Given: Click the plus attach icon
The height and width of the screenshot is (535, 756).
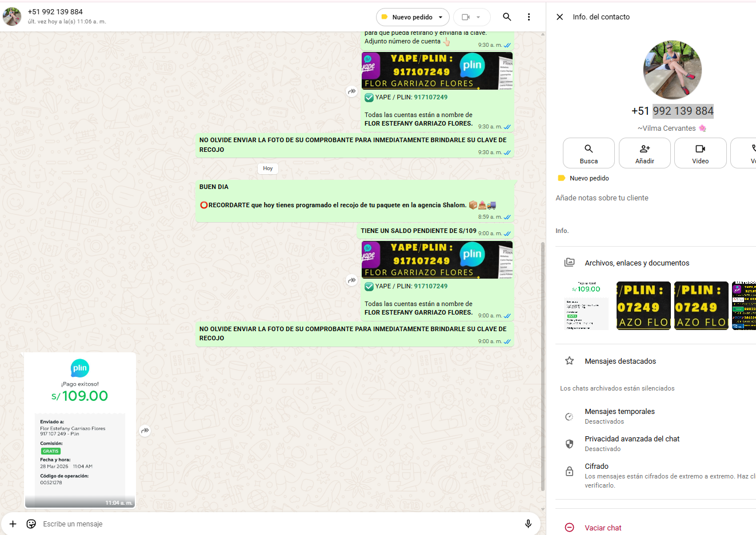Looking at the screenshot, I should 13,524.
